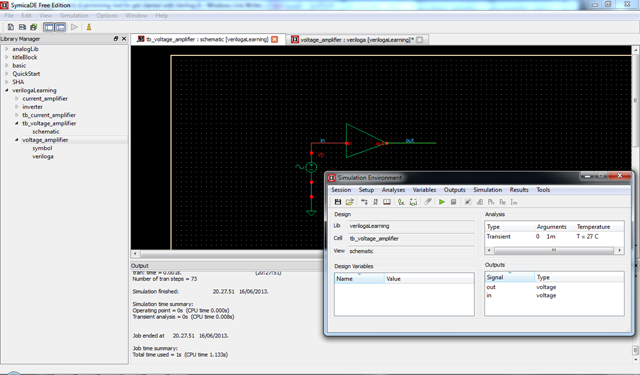The image size is (640, 375).
Task: Expand the QuickStart library
Action: 7,74
